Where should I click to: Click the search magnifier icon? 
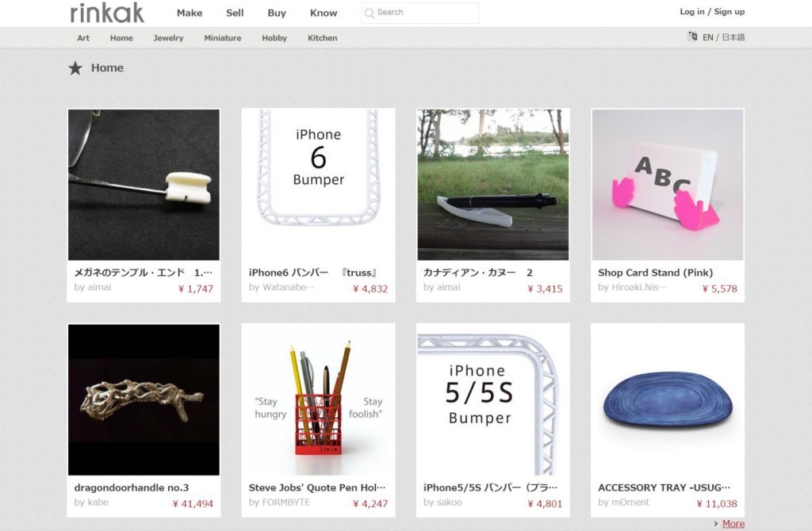(x=369, y=13)
